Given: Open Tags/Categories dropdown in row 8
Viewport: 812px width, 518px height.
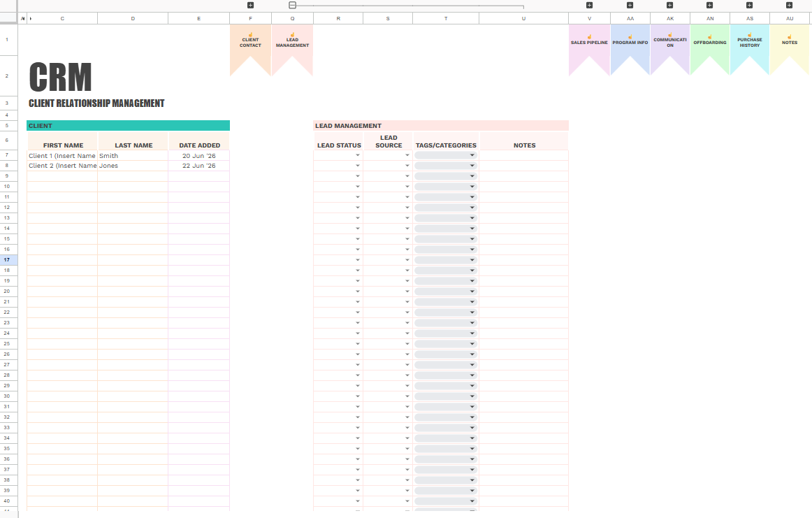Looking at the screenshot, I should point(472,166).
